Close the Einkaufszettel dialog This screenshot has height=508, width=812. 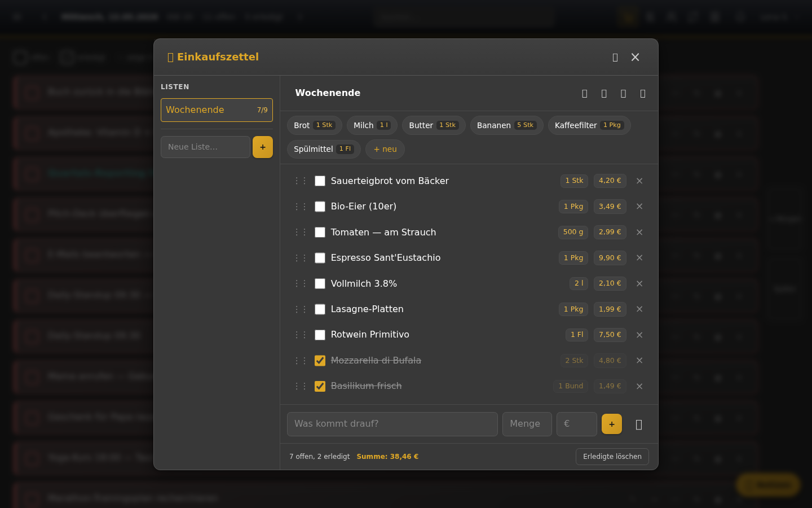tap(636, 58)
